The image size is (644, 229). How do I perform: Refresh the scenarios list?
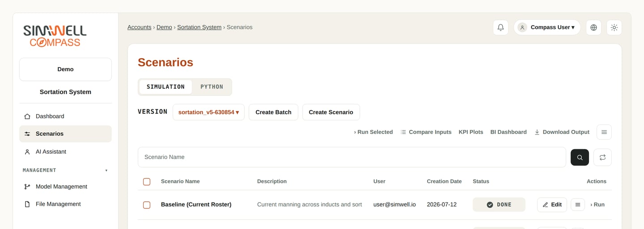click(602, 157)
